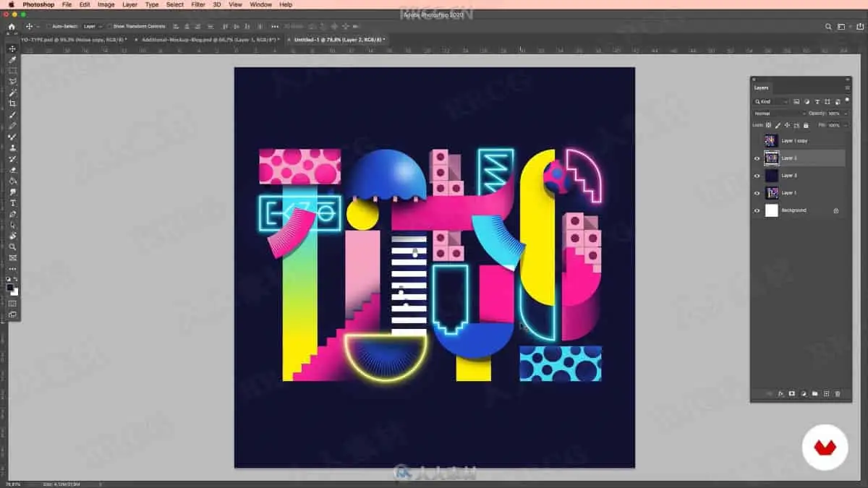Viewport: 868px width, 488px height.
Task: Lock layer position icon
Action: 786,125
